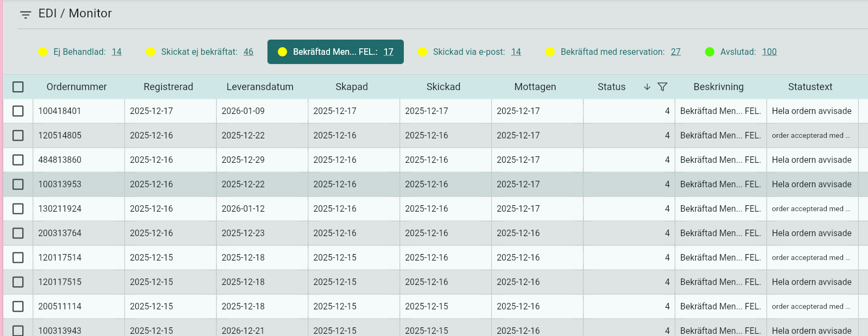868x336 pixels.
Task: Open the Skickat ej bekräftat count 46
Action: (248, 52)
